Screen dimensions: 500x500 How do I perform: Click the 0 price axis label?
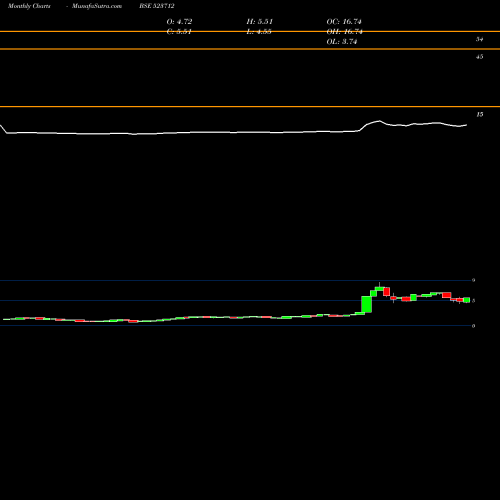tap(473, 326)
